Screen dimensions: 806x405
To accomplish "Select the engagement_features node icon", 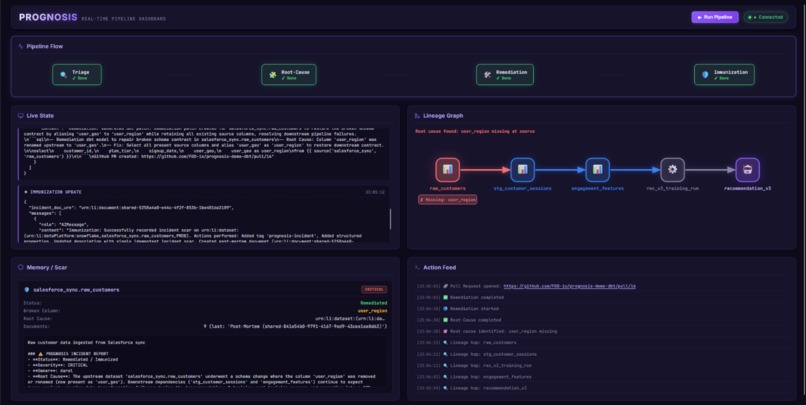I will (x=597, y=170).
